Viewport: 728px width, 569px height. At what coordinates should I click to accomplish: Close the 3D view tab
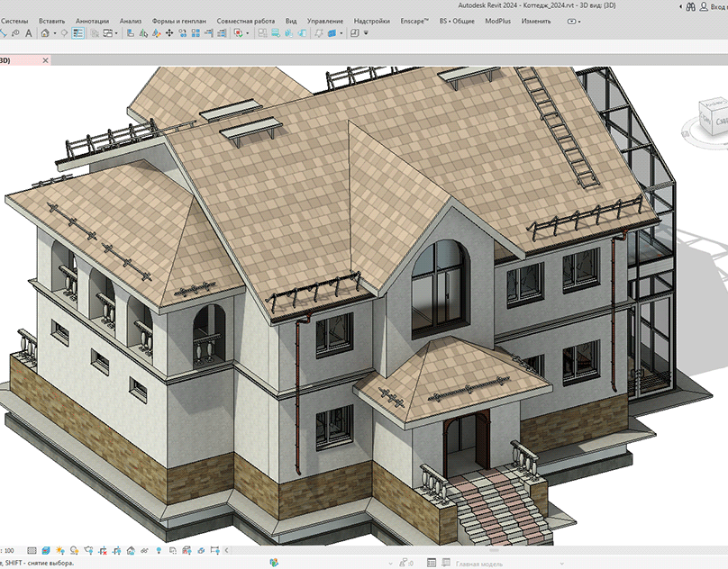tap(45, 60)
